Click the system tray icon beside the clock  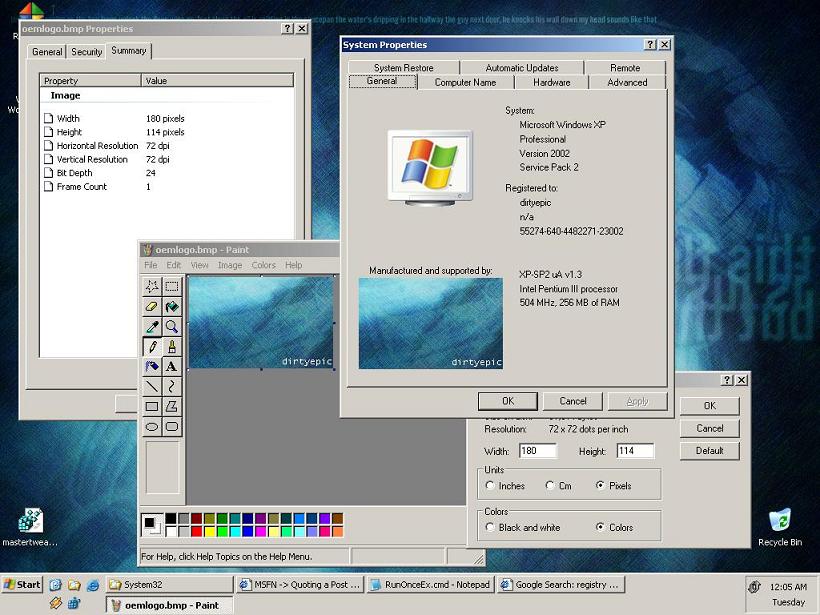[x=754, y=587]
